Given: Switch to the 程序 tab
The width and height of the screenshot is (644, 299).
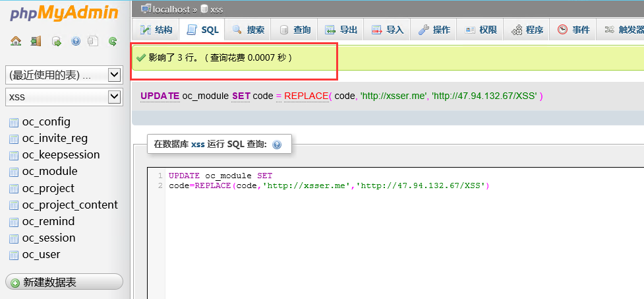Looking at the screenshot, I should [x=527, y=30].
